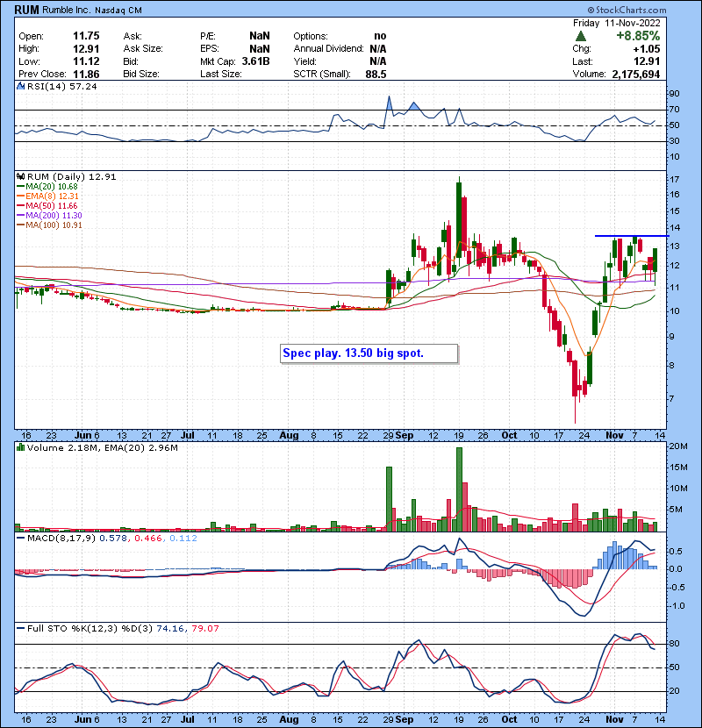Select the +8.85% percent change
Viewport: 702px width, 728px height.
638,36
